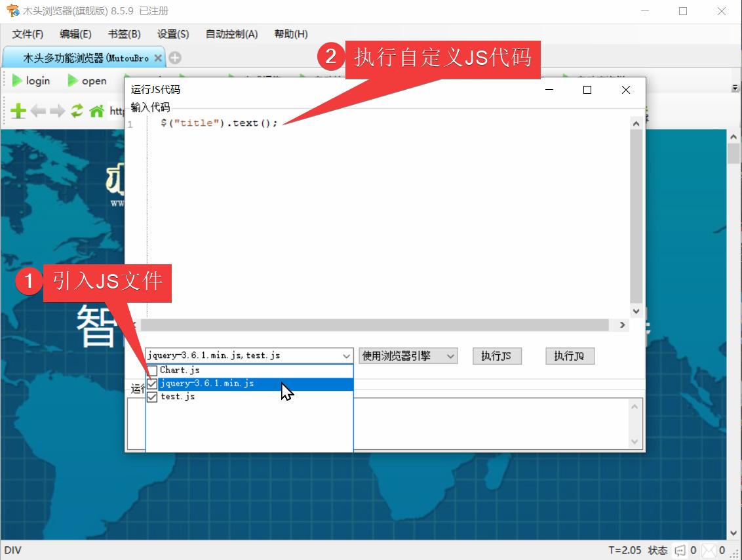The width and height of the screenshot is (742, 560).
Task: Go to homepage via the home icon
Action: 96,110
